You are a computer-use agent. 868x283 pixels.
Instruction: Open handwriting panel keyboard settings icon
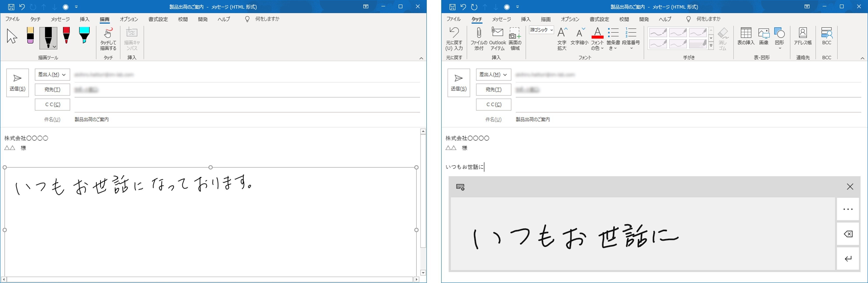pos(460,187)
